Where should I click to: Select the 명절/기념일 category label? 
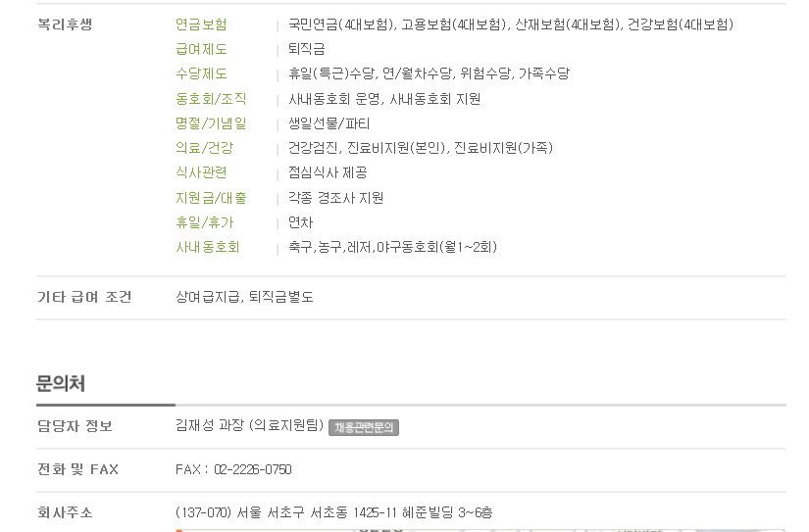tap(211, 123)
